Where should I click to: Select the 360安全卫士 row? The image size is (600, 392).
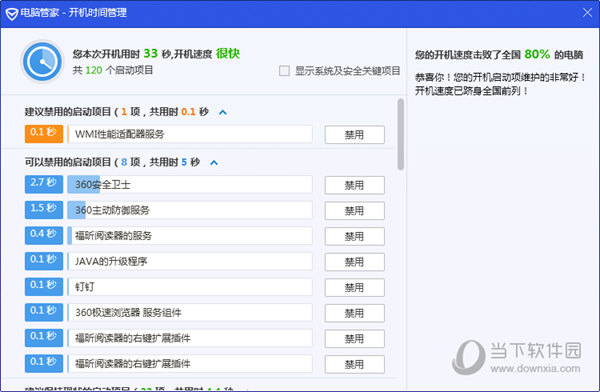coord(190,185)
